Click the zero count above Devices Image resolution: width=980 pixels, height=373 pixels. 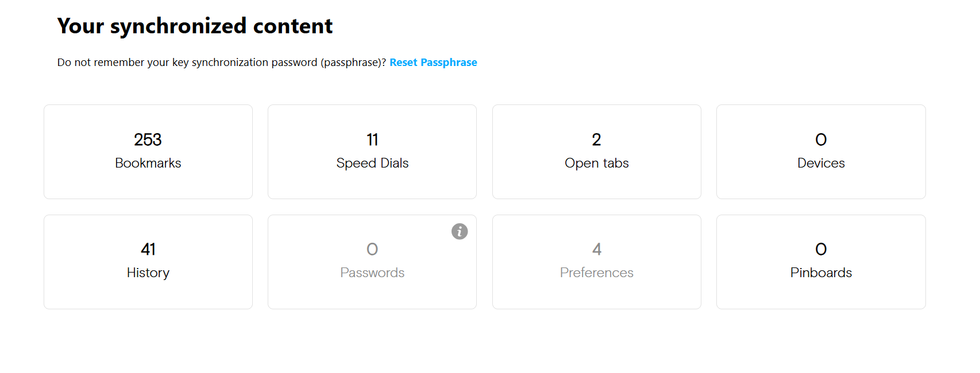click(x=821, y=139)
